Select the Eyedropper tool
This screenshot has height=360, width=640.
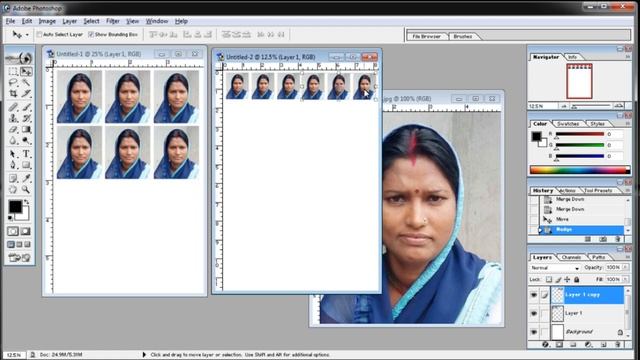[x=27, y=178]
